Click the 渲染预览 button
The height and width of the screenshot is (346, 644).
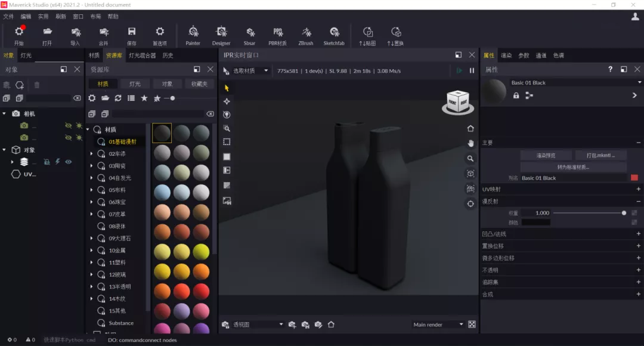546,155
